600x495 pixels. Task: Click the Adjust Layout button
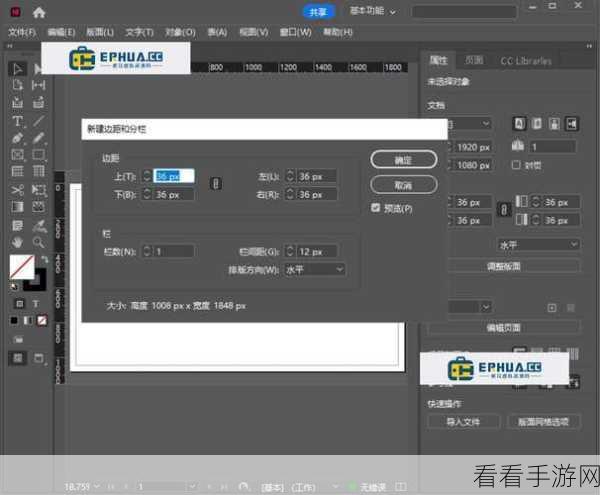[504, 266]
